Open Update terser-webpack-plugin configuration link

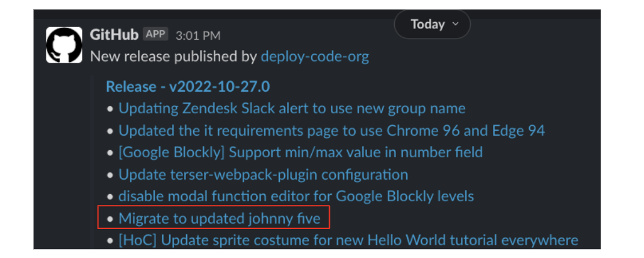point(263,174)
